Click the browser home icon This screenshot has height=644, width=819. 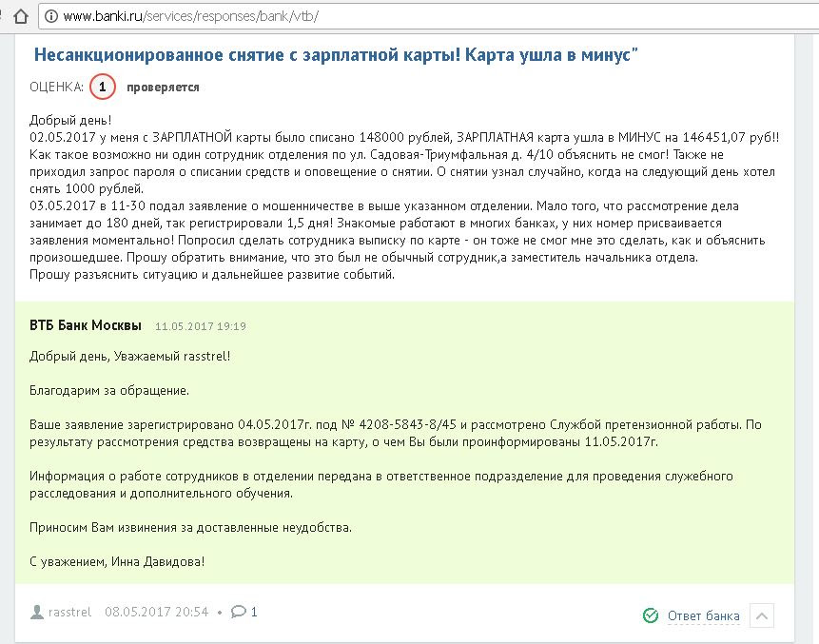[21, 17]
